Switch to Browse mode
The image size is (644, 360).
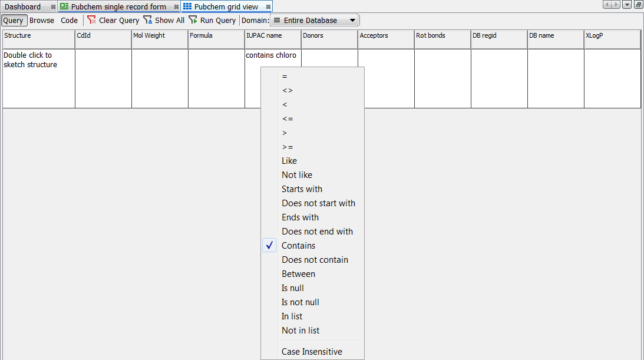42,20
